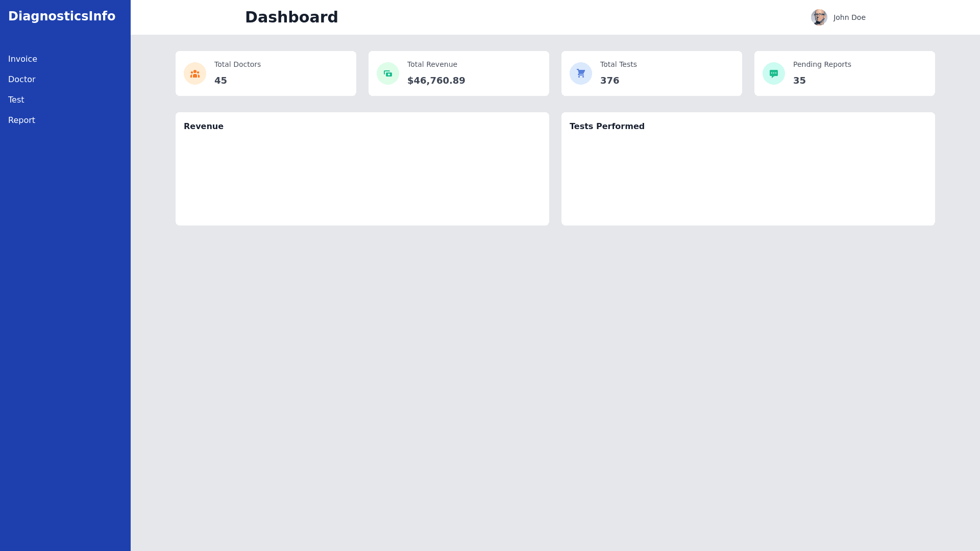Click the 376 total tests count
Image resolution: width=980 pixels, height=551 pixels.
pos(609,81)
